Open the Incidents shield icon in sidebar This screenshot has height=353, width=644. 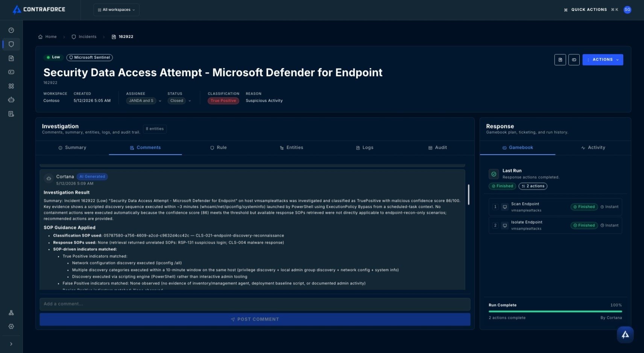(11, 44)
